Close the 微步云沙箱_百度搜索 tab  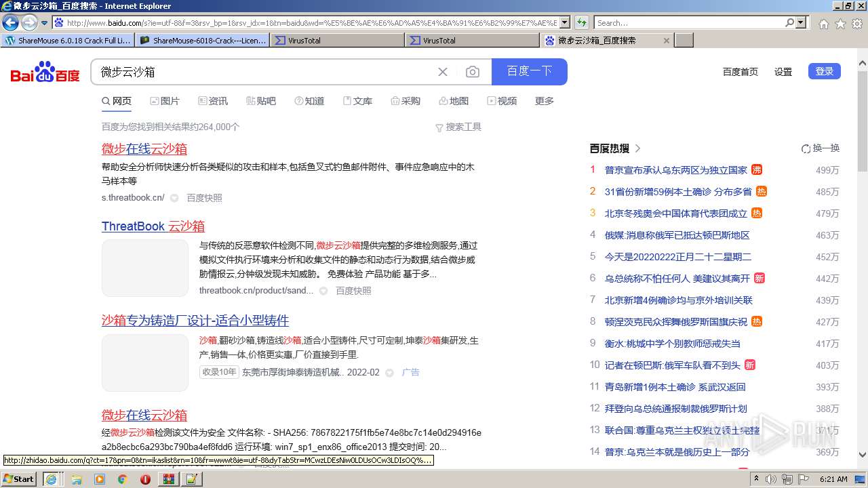point(667,41)
